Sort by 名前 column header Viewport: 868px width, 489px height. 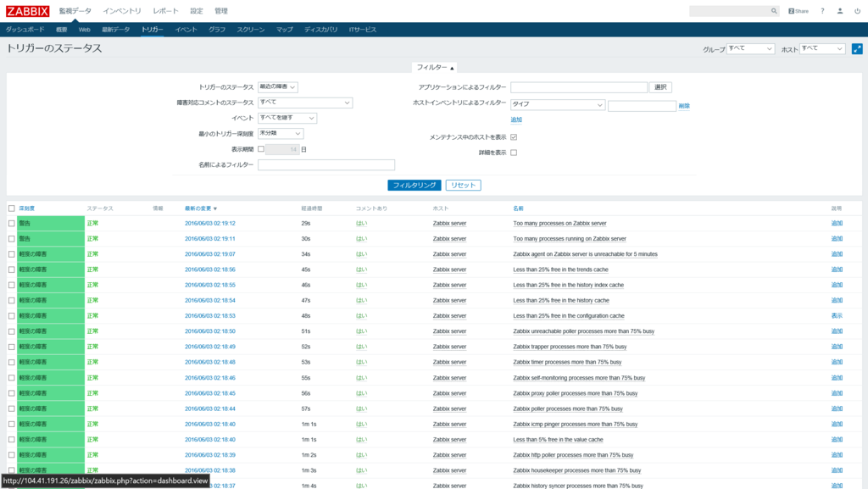(x=518, y=208)
